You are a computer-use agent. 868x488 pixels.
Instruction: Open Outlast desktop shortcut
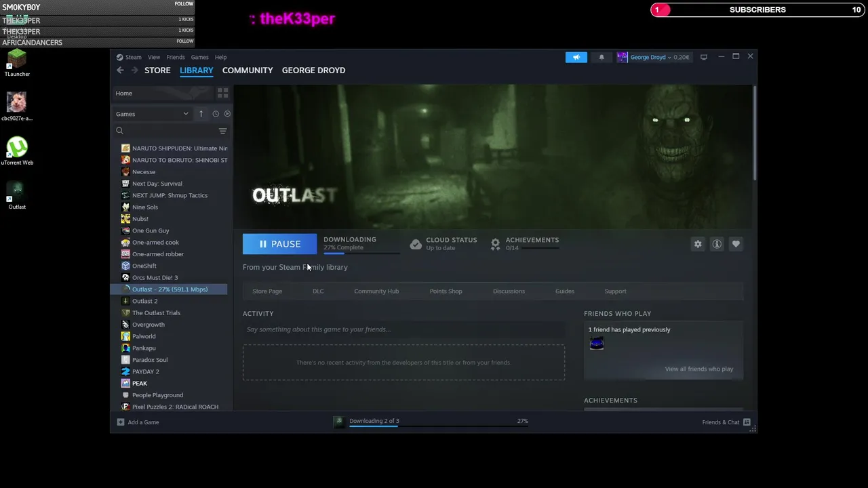pos(17,196)
